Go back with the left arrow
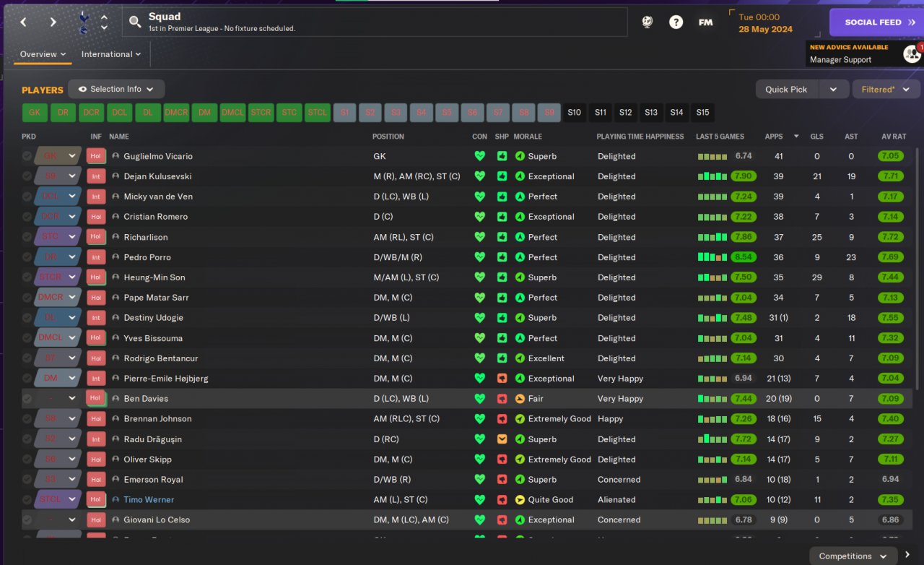This screenshot has width=924, height=565. (23, 22)
